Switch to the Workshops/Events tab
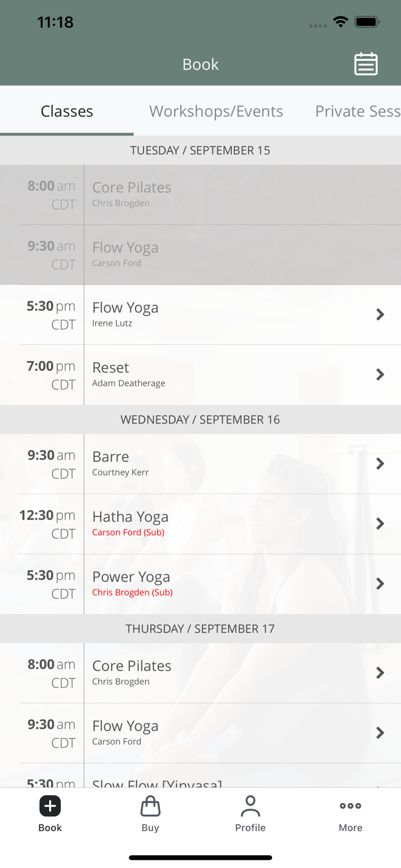The image size is (401, 868). click(x=216, y=111)
